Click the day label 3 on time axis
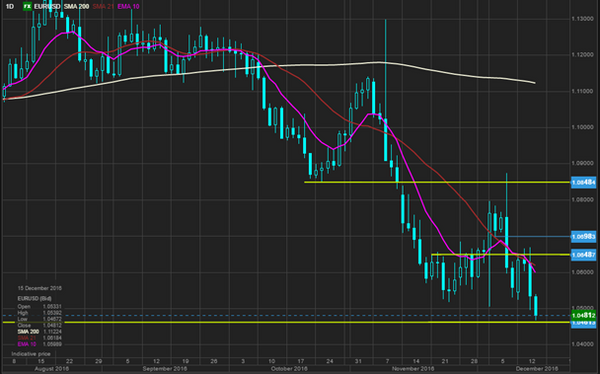 (243, 361)
